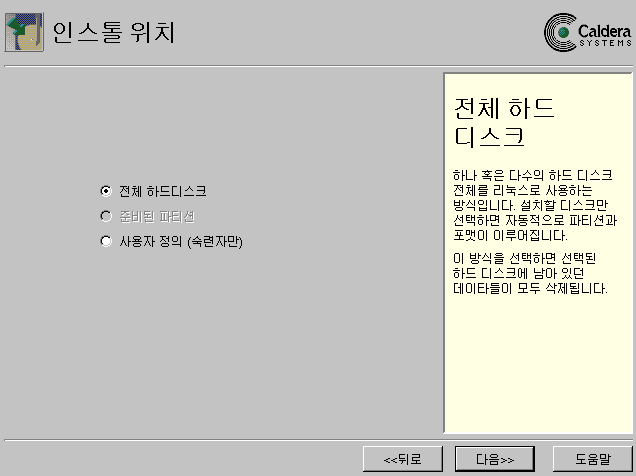
Task: Proceed with the 다음>> button
Action: pos(495,459)
